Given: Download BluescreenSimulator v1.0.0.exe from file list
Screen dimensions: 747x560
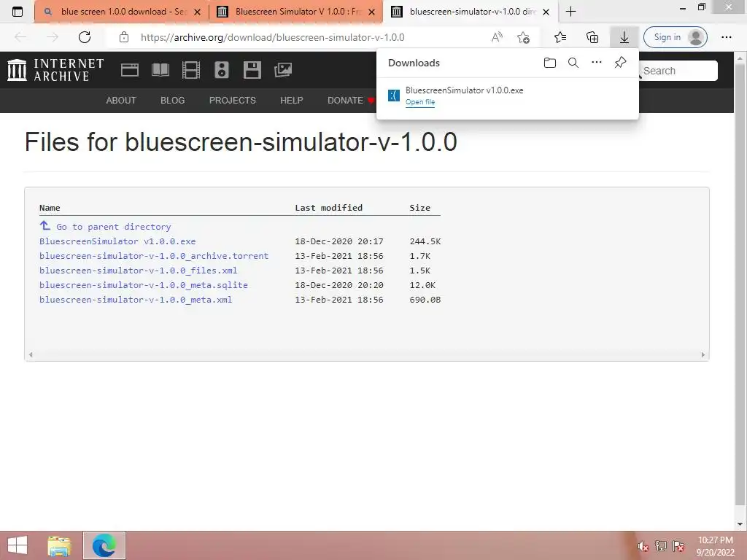Looking at the screenshot, I should coord(117,241).
